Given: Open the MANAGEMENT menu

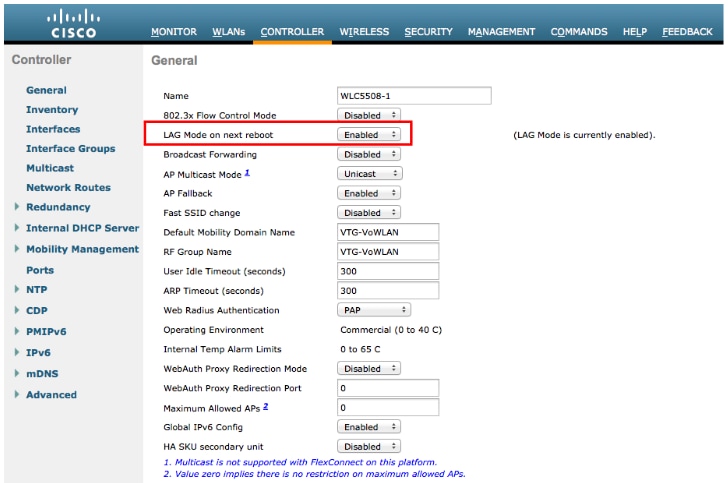Looking at the screenshot, I should coord(501,32).
